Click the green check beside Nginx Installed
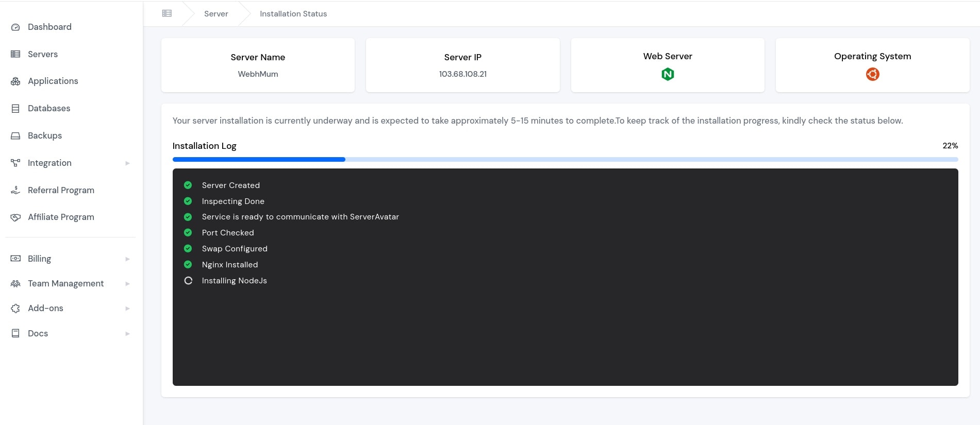 pyautogui.click(x=188, y=264)
